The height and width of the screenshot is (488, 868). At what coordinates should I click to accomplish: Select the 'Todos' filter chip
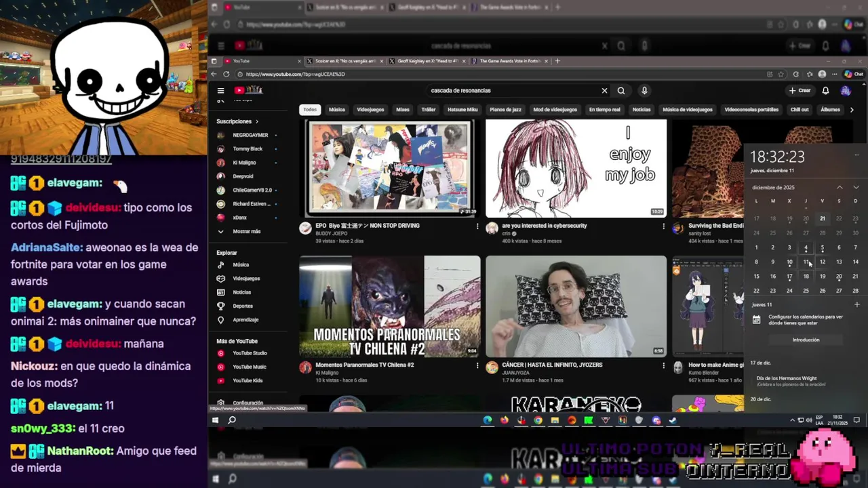pyautogui.click(x=310, y=109)
